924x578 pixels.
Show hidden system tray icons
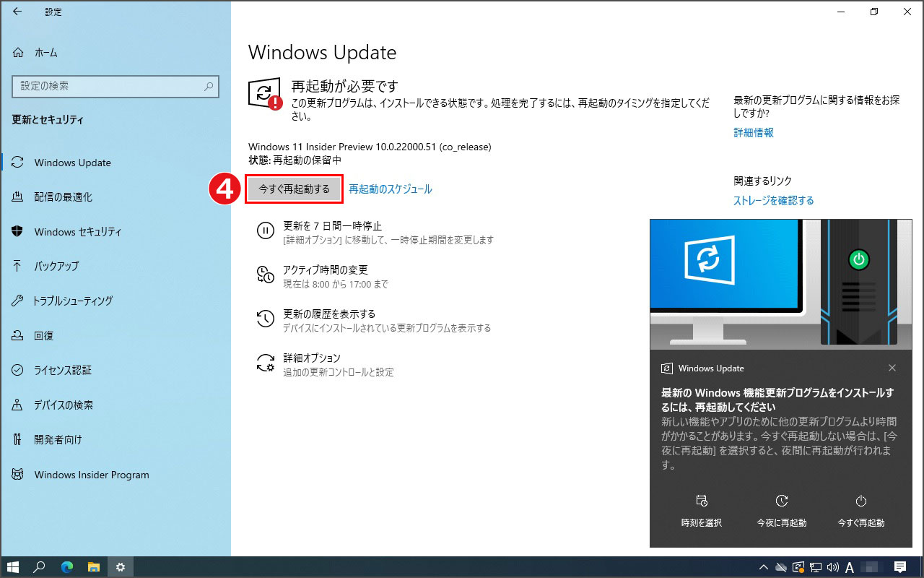[763, 567]
